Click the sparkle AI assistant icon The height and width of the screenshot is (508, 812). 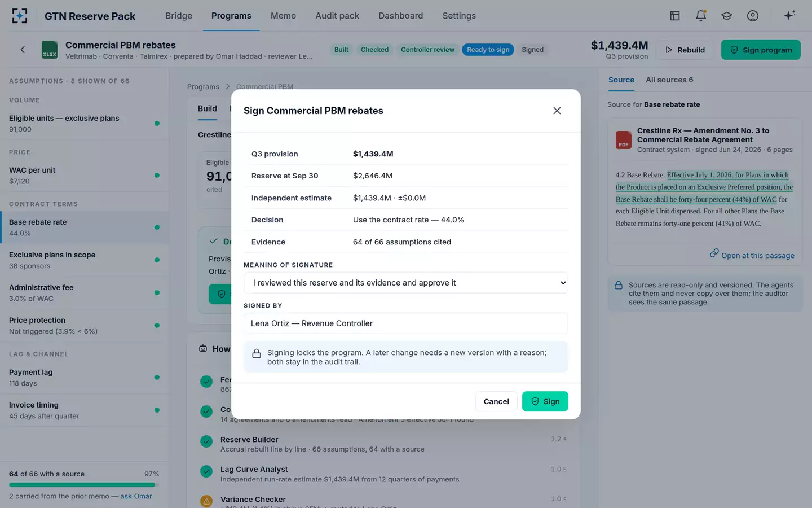tap(789, 15)
